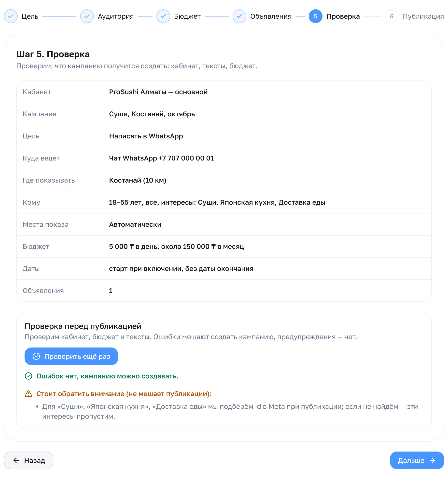Select the Кабинет row value ProSushi Алматы
This screenshot has width=448, height=481.
pyautogui.click(x=158, y=92)
